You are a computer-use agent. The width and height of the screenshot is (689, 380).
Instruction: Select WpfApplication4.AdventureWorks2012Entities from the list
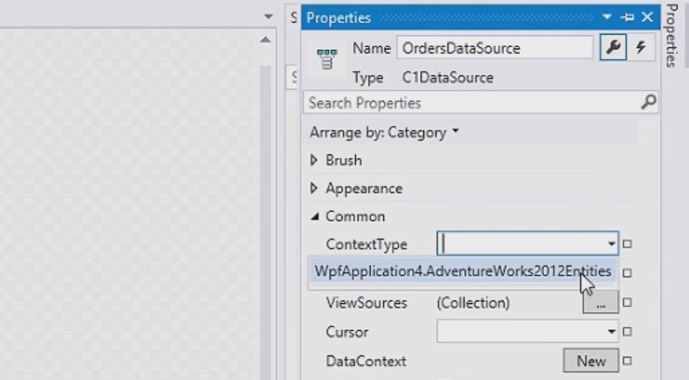click(463, 271)
